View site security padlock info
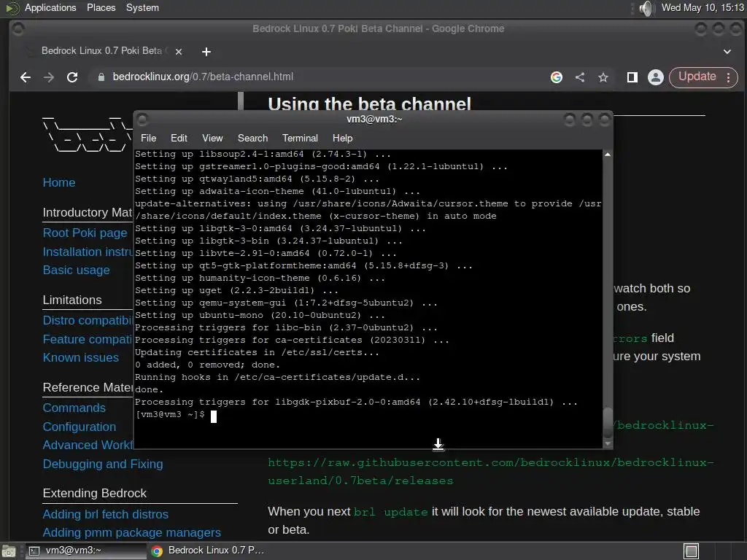 pos(101,77)
